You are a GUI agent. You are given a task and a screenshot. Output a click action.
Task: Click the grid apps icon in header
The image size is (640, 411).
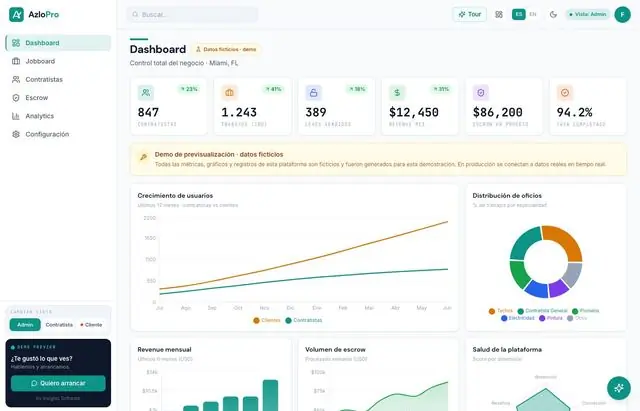(x=499, y=14)
